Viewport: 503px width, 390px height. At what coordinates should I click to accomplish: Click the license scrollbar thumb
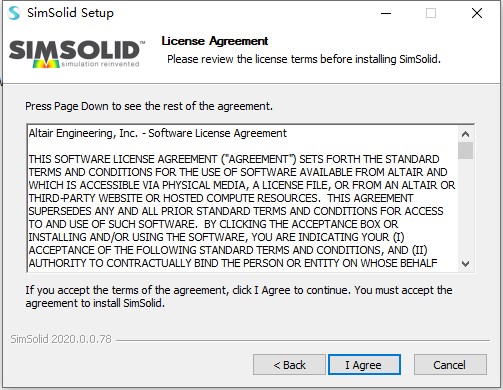coord(465,150)
